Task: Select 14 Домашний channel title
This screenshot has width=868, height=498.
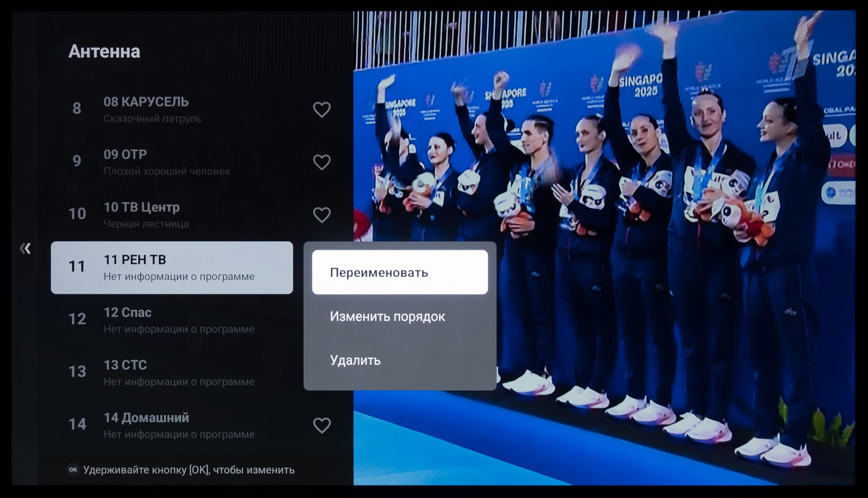Action: [x=146, y=418]
